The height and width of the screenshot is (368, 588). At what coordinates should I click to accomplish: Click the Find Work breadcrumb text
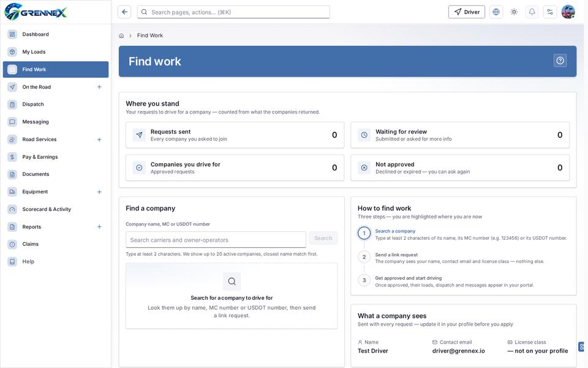click(150, 36)
